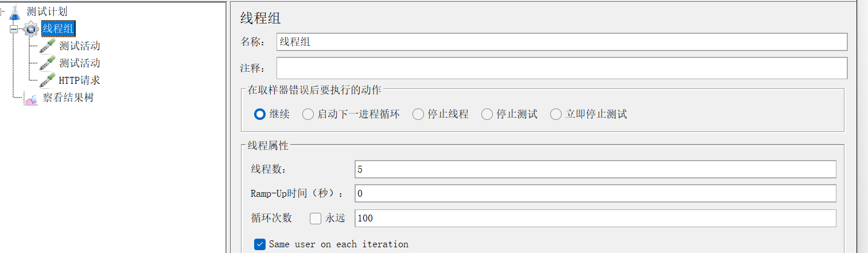Viewport: 868px width, 253px height.
Task: Collapse the 线程组 tree node
Action: [14, 29]
